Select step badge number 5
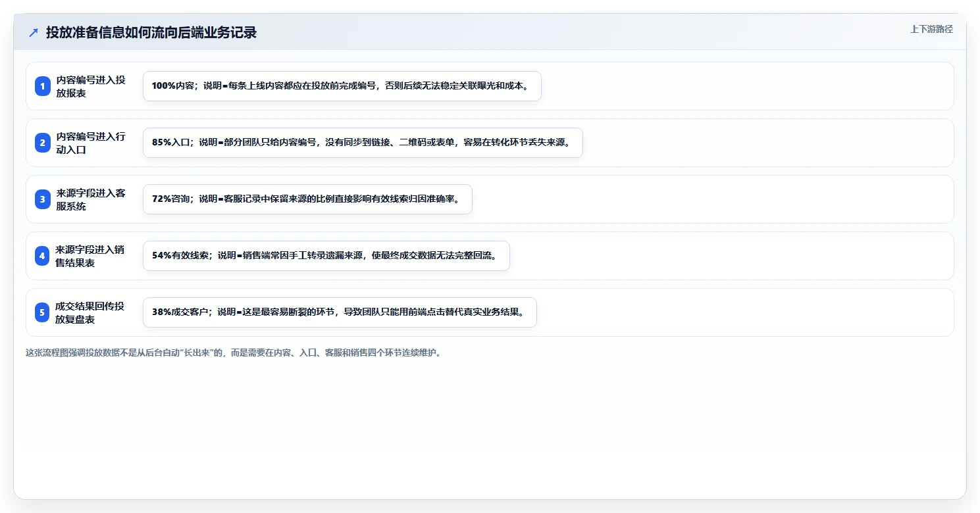 [43, 312]
